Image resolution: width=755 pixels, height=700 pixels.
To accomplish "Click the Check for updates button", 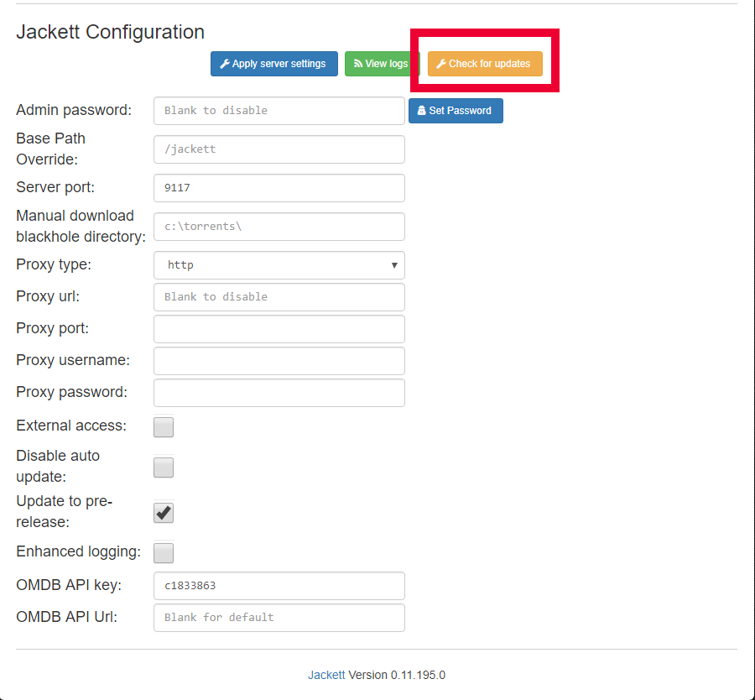I will point(485,63).
